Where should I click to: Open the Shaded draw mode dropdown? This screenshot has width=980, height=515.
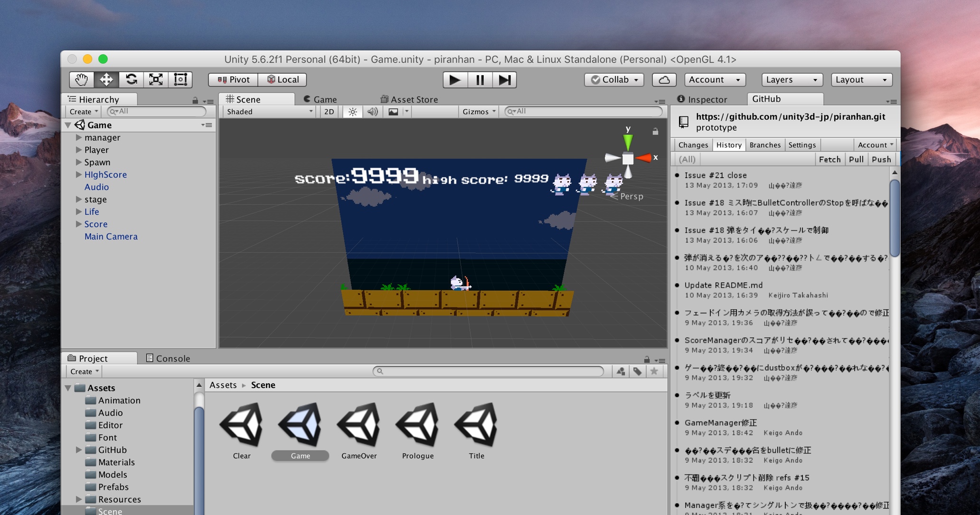click(x=269, y=112)
